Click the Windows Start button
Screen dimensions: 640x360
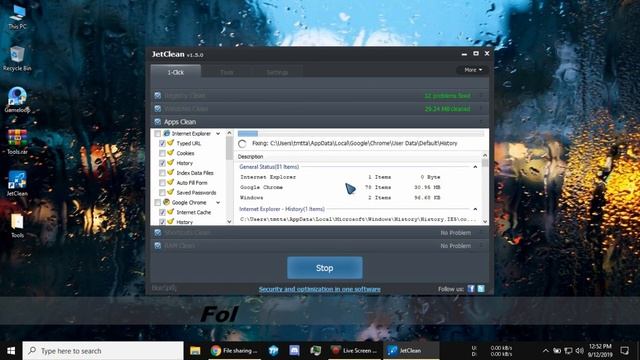coord(11,351)
